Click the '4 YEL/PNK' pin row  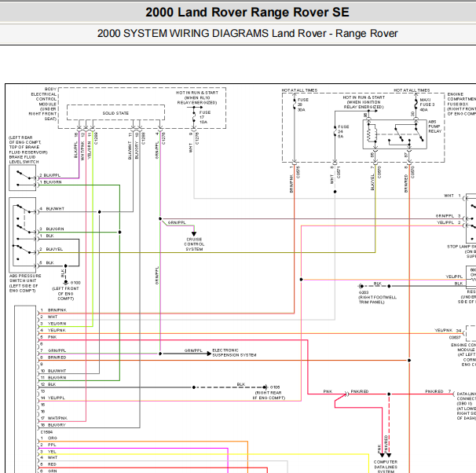click(x=53, y=330)
